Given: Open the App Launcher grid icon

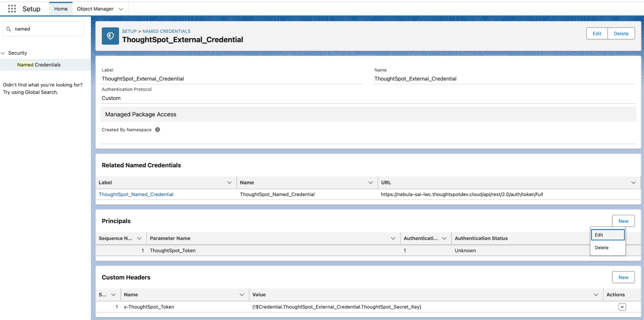Looking at the screenshot, I should (12, 9).
